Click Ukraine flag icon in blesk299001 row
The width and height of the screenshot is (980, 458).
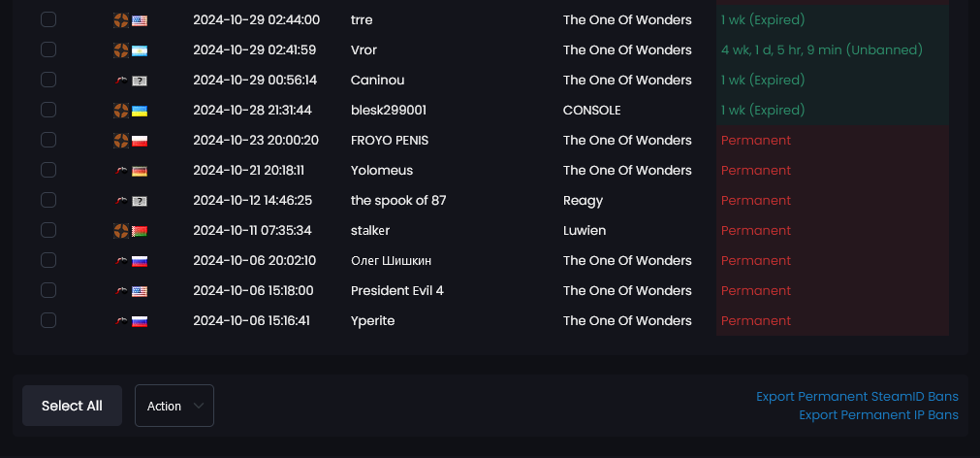pos(140,111)
